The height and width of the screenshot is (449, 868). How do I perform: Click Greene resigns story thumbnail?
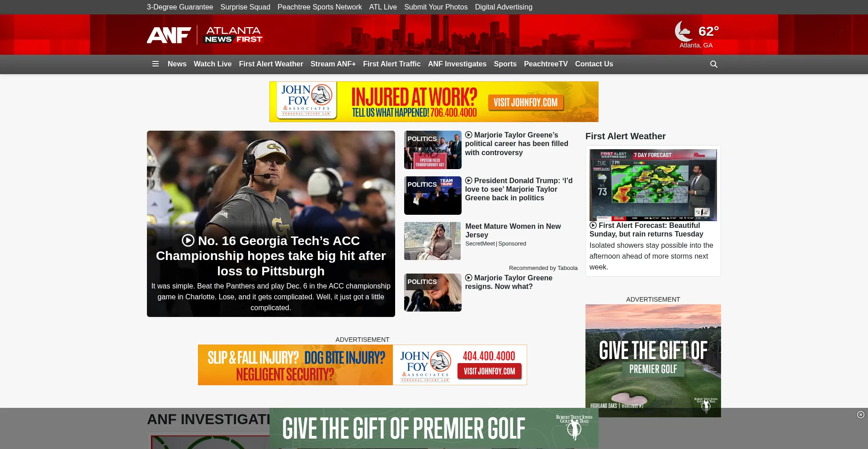coord(433,293)
